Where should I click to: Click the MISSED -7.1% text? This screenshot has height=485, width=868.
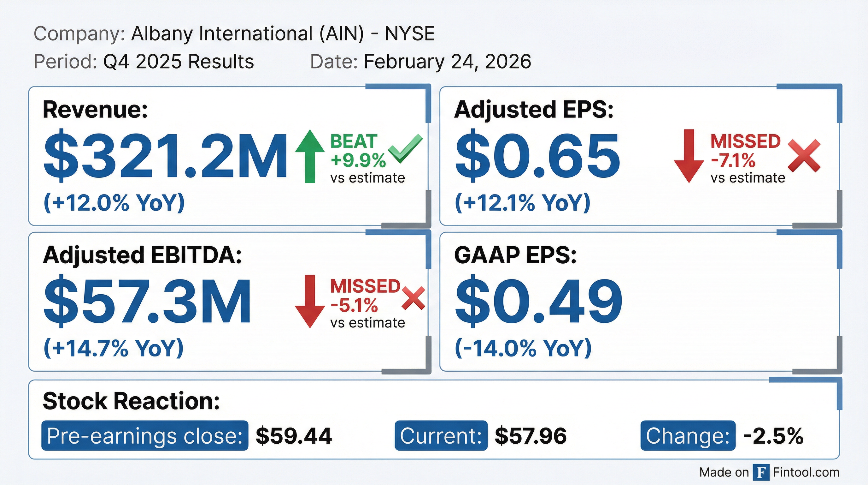click(x=745, y=150)
